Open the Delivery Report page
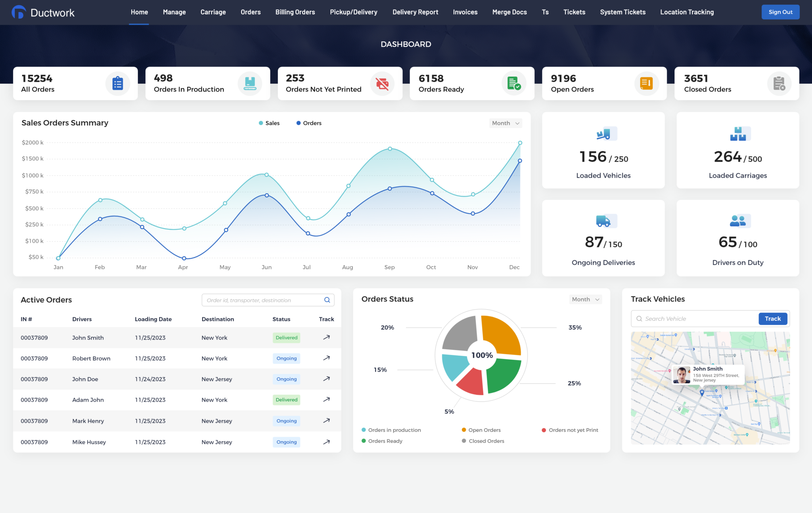The height and width of the screenshot is (513, 812). [416, 12]
